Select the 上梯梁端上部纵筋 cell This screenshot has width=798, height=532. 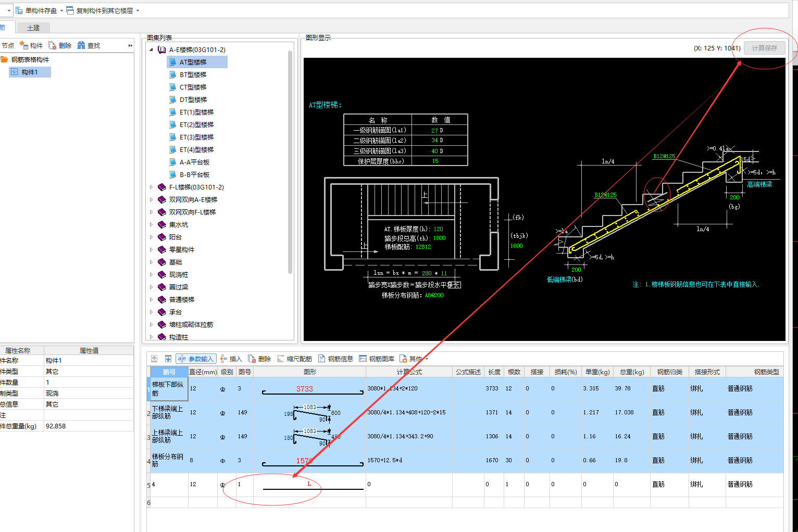point(169,436)
